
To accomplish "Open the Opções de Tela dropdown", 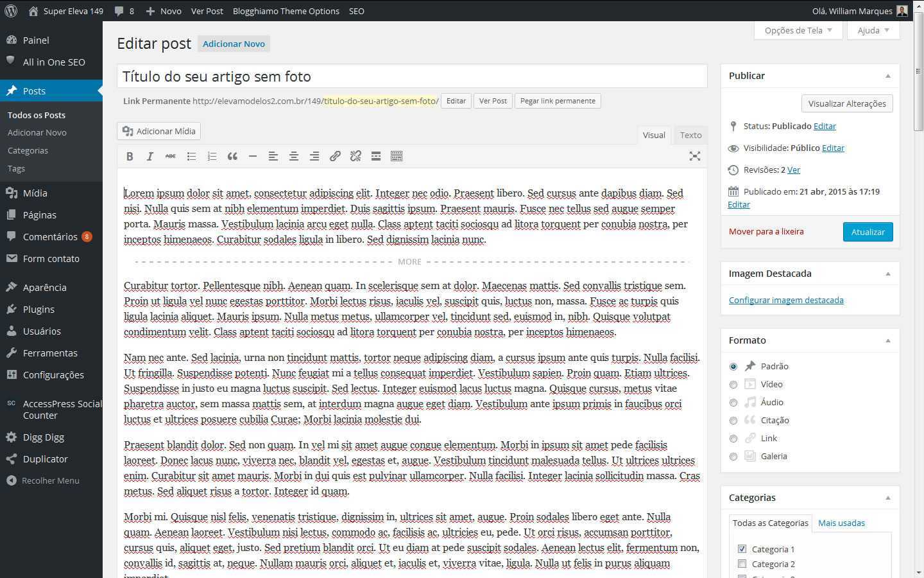I will (798, 30).
